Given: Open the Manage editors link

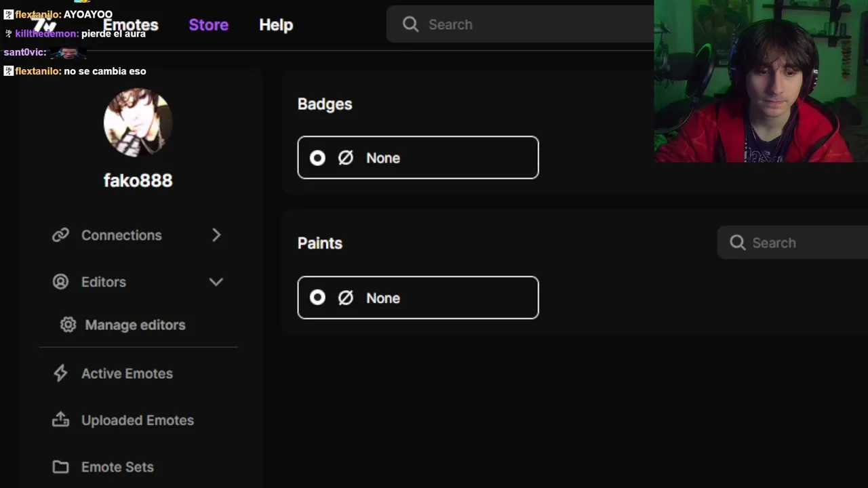Looking at the screenshot, I should pos(135,325).
